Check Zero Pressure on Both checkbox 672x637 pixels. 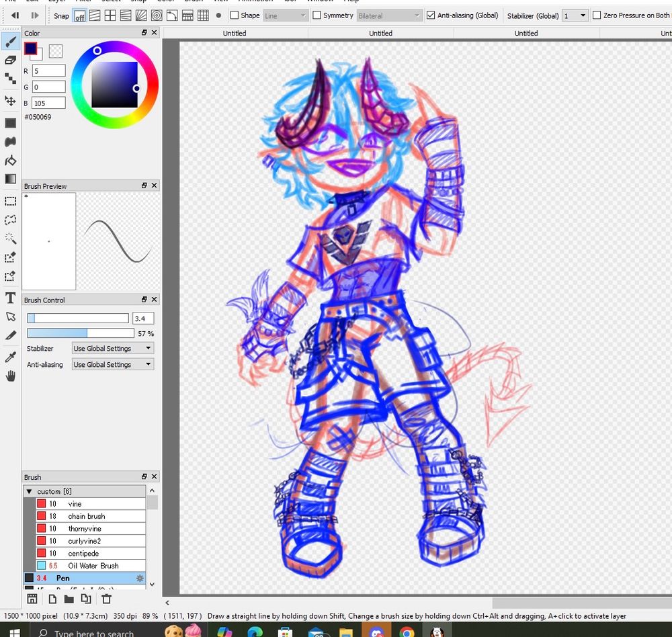597,15
